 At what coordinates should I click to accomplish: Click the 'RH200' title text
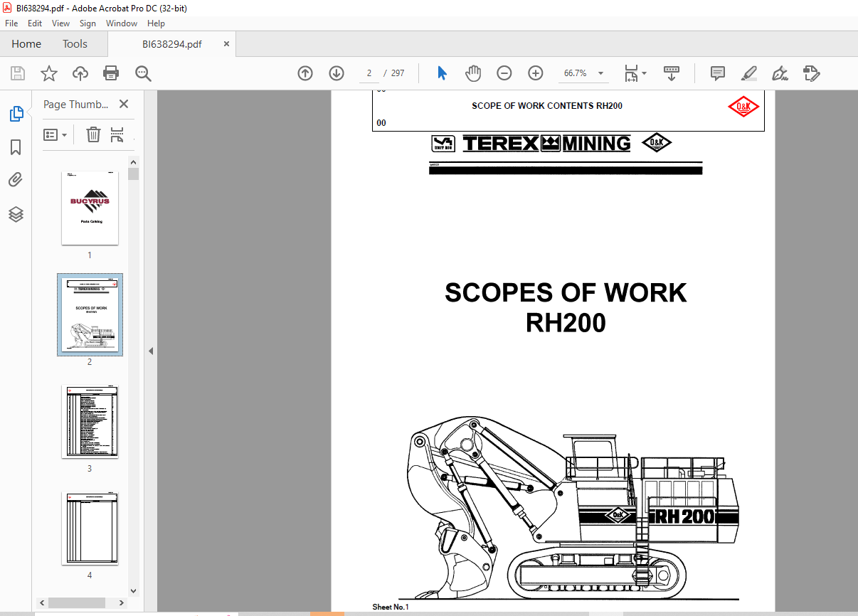(x=566, y=323)
